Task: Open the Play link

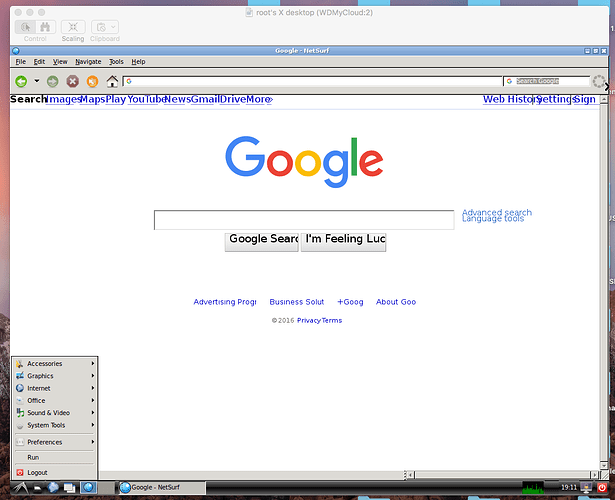Action: click(116, 99)
